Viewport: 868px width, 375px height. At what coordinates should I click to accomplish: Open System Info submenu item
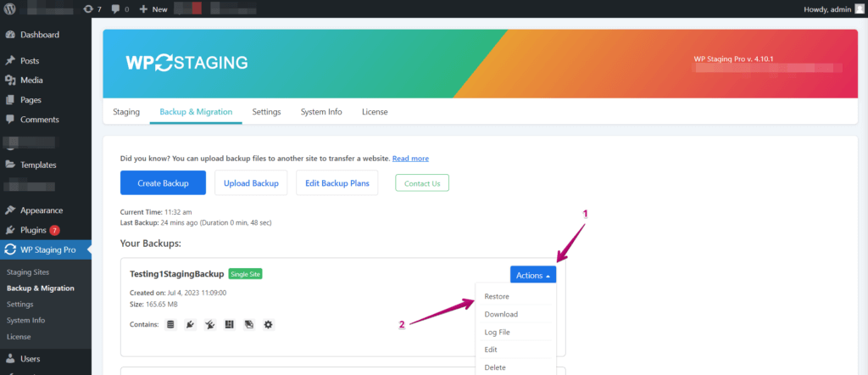point(25,320)
